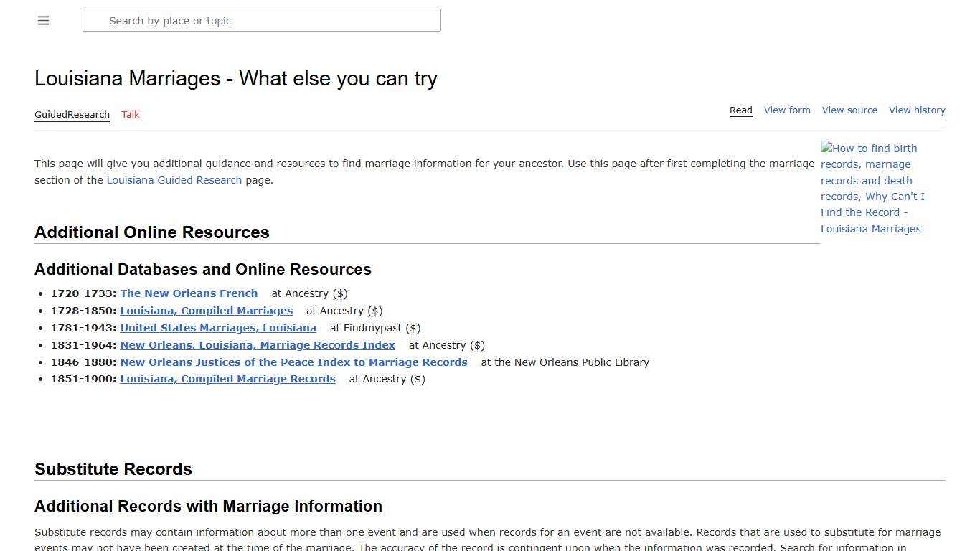Open the Talk page tab
Image resolution: width=980 pixels, height=551 pixels.
[x=130, y=114]
